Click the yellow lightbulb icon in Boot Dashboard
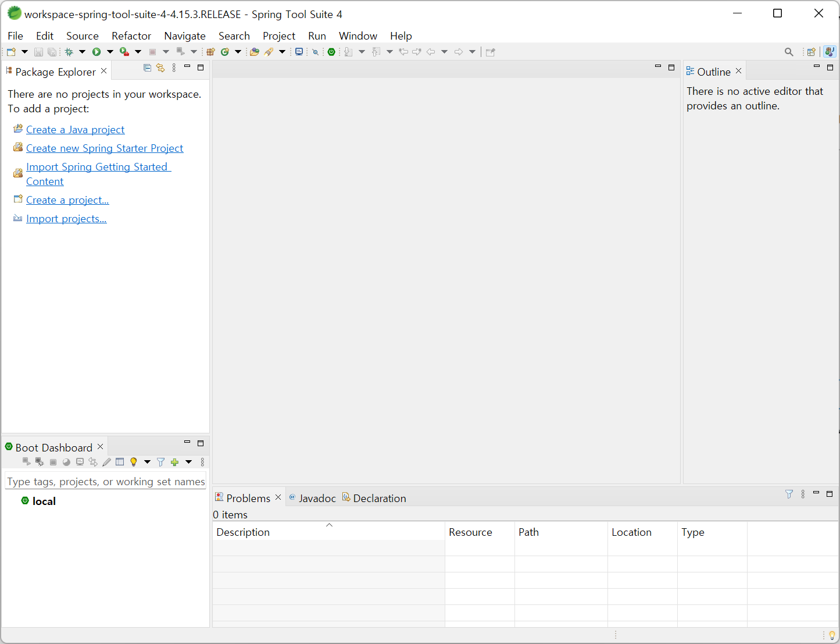840x644 pixels. point(134,462)
